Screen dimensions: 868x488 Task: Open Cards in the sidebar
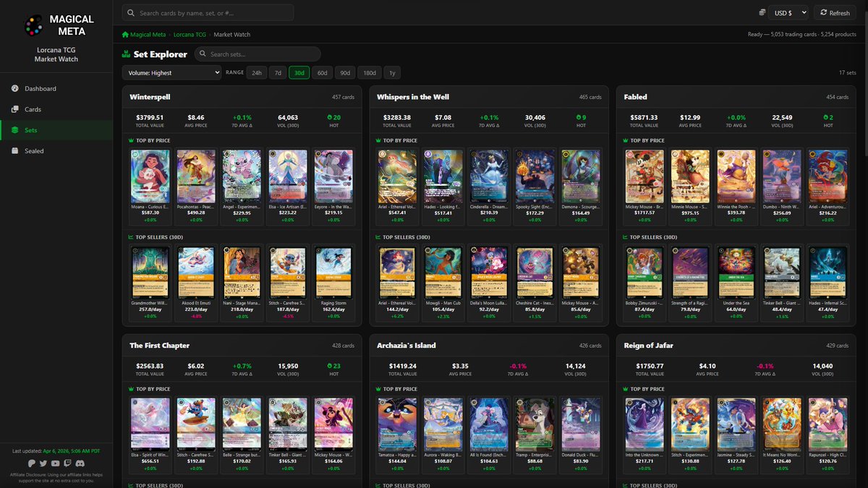pyautogui.click(x=56, y=109)
